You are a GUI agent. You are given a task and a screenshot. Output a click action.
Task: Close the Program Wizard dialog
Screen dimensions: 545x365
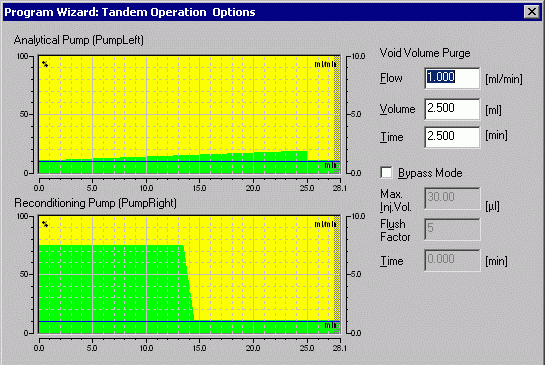point(531,12)
